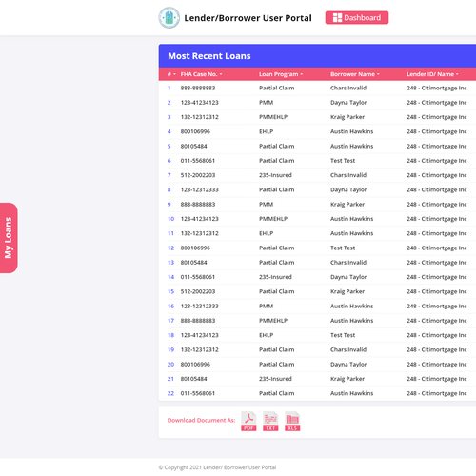Select case number 011-5568061 in row 6
476x476 pixels.
[x=198, y=161]
